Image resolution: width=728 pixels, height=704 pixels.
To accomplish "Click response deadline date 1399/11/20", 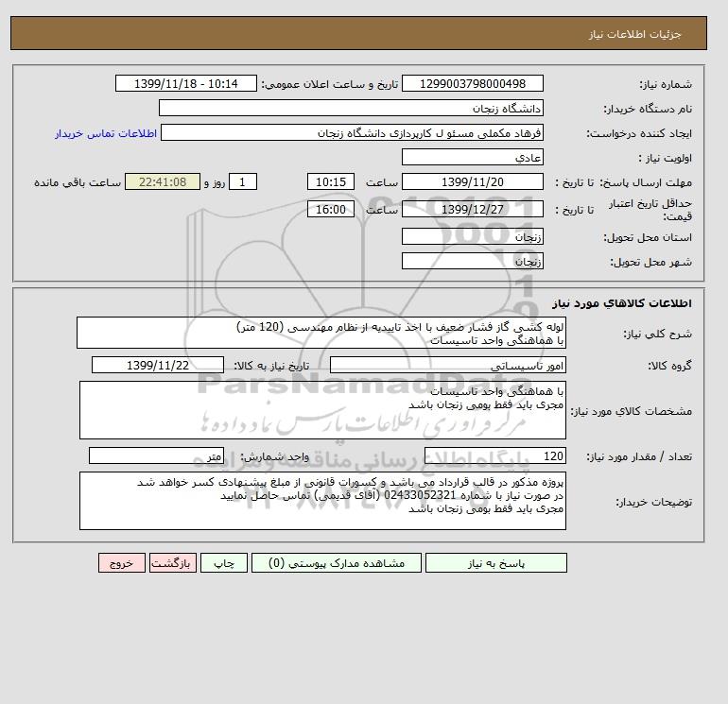I will [x=472, y=182].
